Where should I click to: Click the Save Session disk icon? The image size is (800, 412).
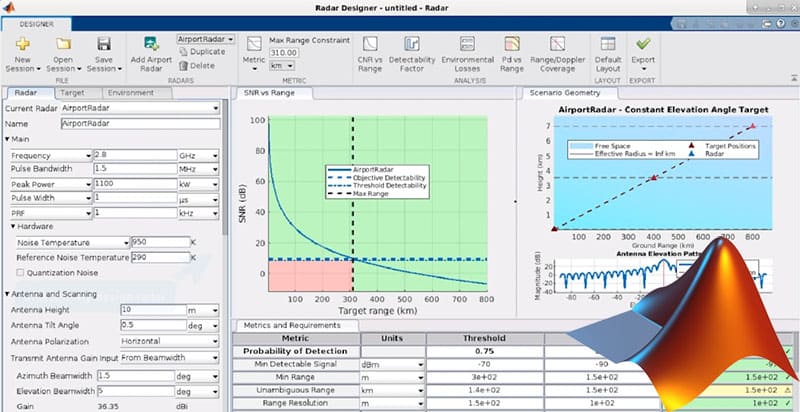coord(104,44)
